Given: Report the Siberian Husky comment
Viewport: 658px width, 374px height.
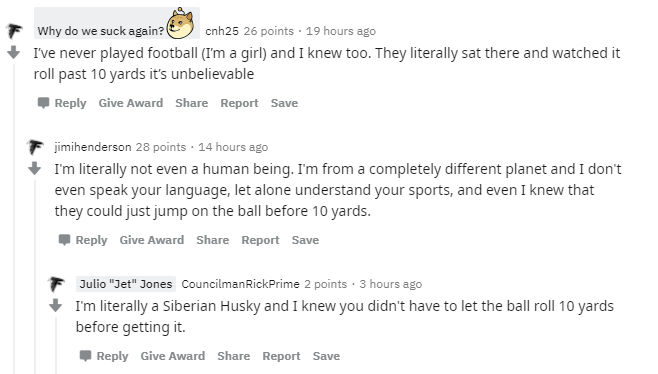Looking at the screenshot, I should click(281, 356).
